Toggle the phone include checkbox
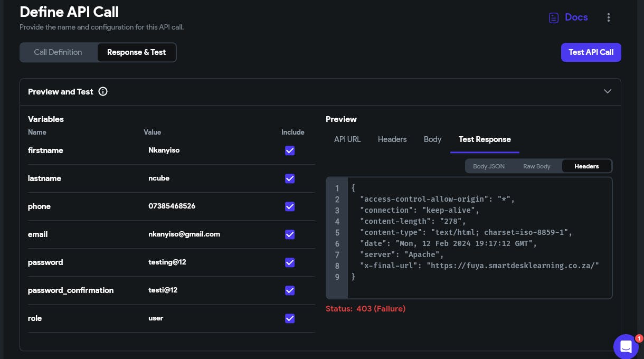 point(290,206)
